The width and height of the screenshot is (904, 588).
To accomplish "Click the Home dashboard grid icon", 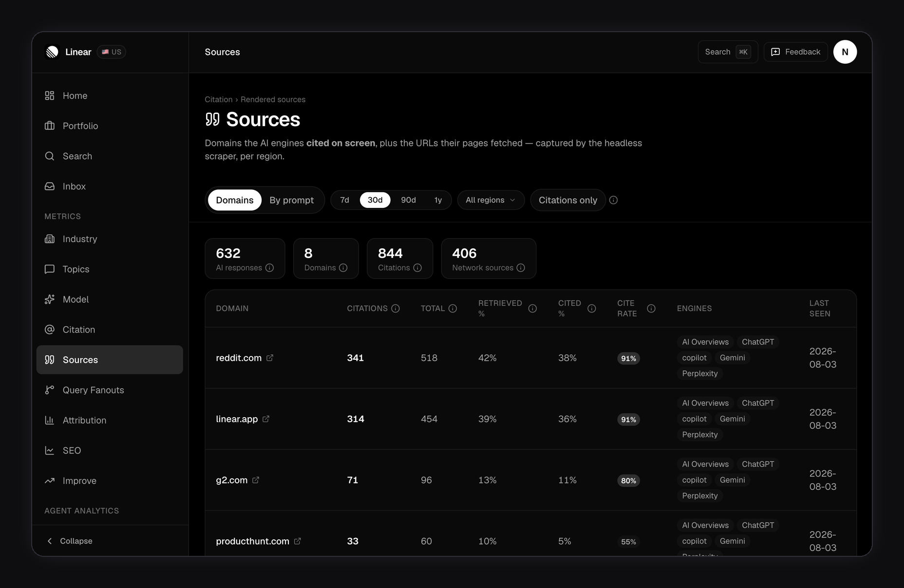I will click(50, 95).
